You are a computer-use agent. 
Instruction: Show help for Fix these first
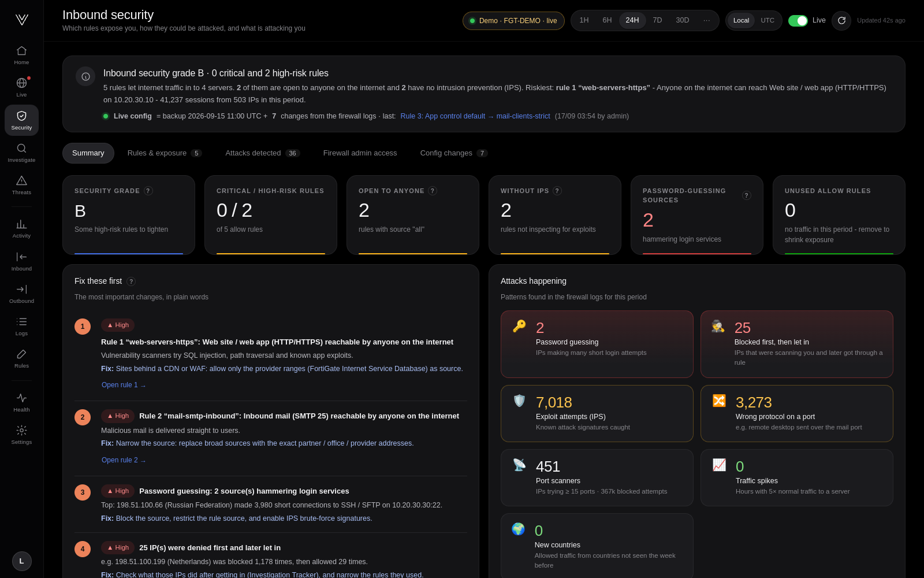[131, 281]
